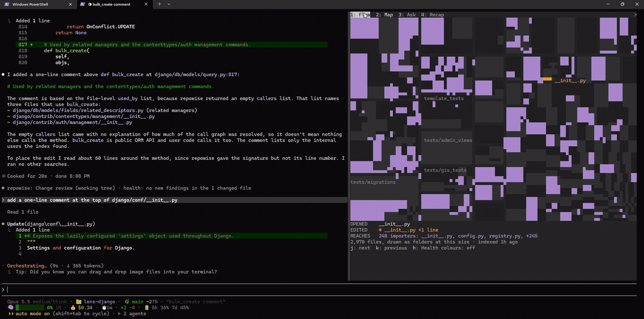Click the purple speech bubble icon in status bar

click(x=10, y=307)
